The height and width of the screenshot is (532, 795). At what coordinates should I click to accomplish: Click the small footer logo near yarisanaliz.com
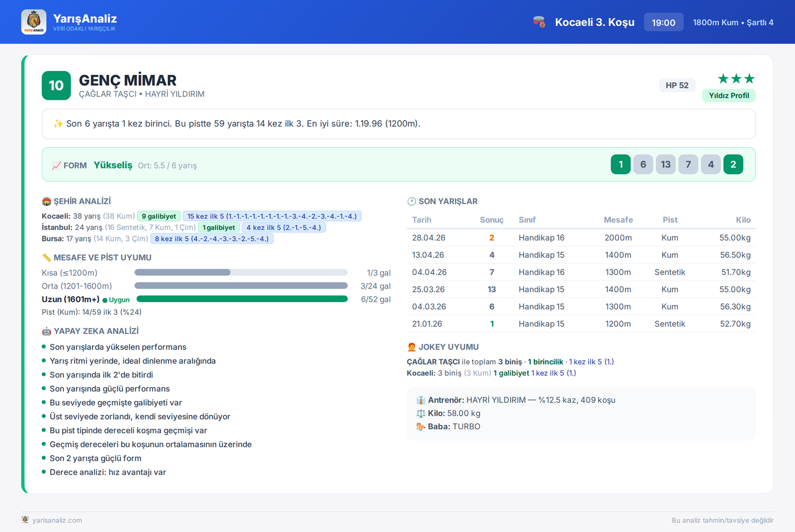tap(25, 520)
